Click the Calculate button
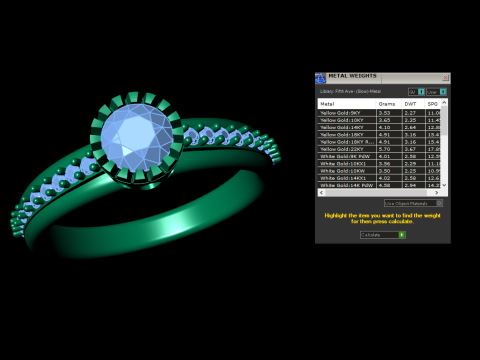 (x=383, y=235)
